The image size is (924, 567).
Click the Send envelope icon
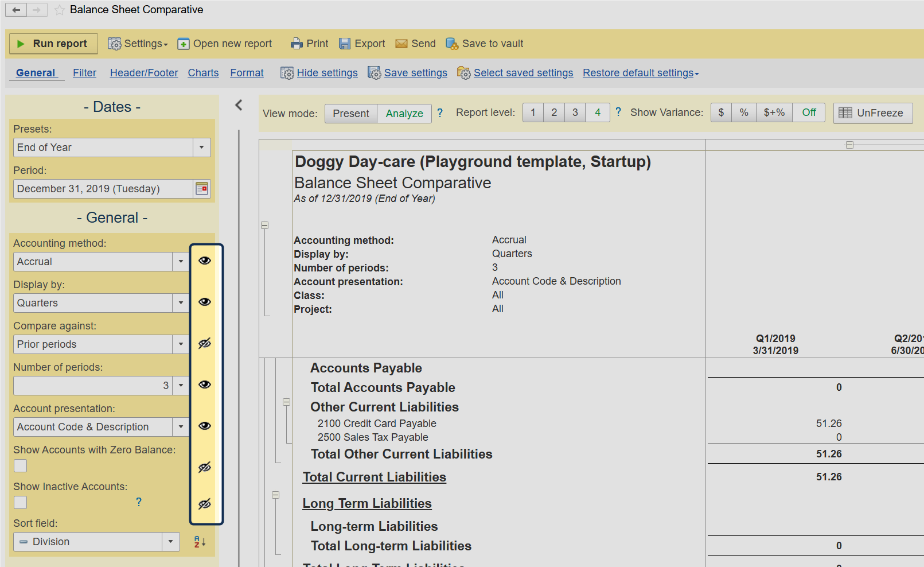point(401,44)
